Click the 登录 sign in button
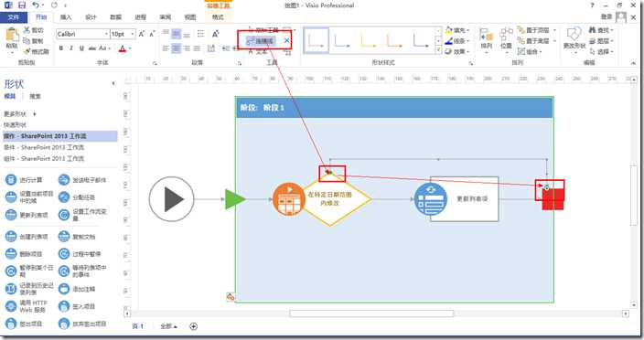This screenshot has width=644, height=340. pyautogui.click(x=606, y=16)
